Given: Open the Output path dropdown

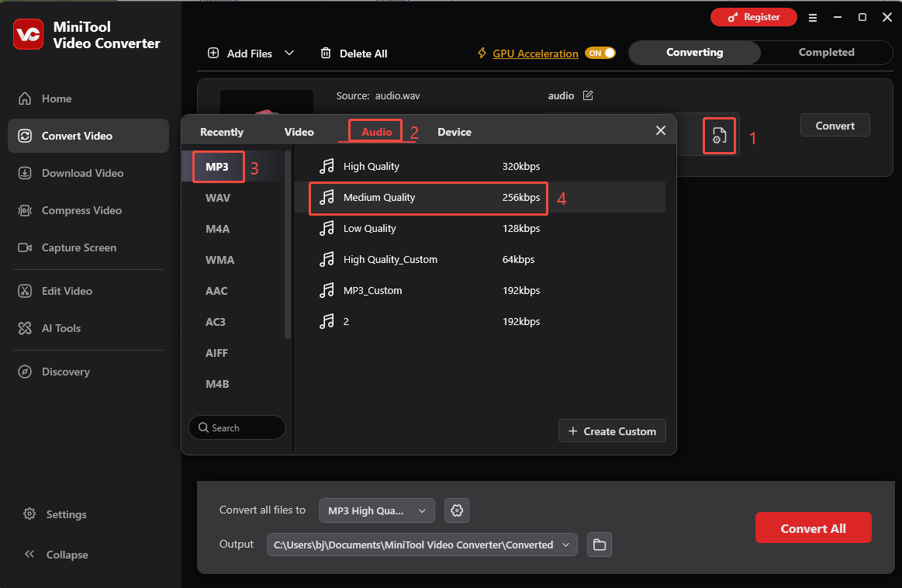Looking at the screenshot, I should [x=422, y=545].
